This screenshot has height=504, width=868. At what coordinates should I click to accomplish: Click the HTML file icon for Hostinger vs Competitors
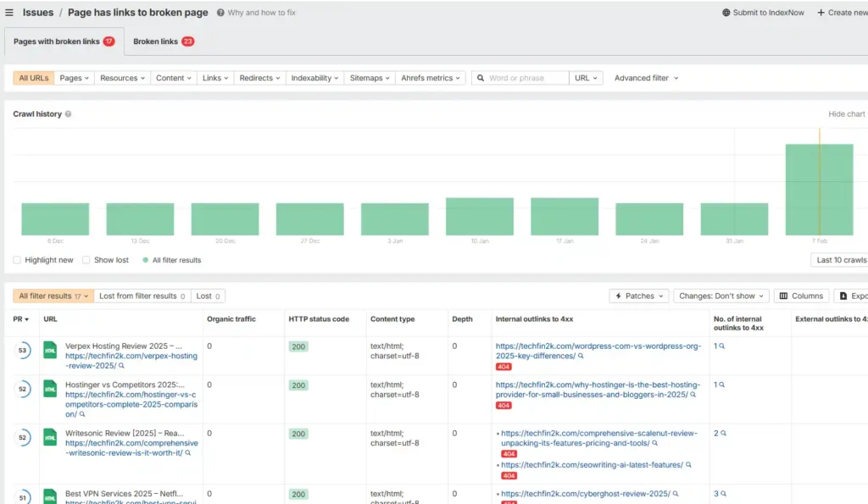coord(50,389)
